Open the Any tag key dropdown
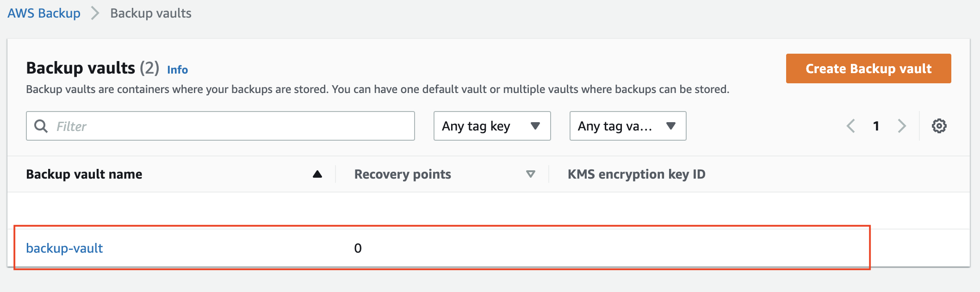This screenshot has width=980, height=292. point(492,126)
